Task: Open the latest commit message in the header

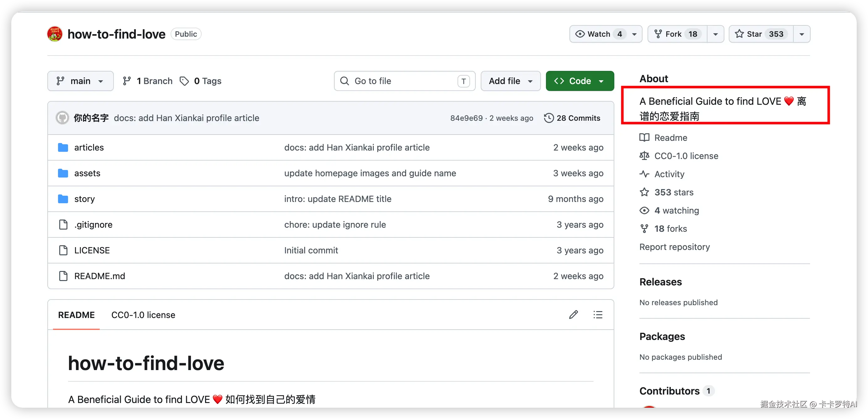Action: [x=186, y=118]
